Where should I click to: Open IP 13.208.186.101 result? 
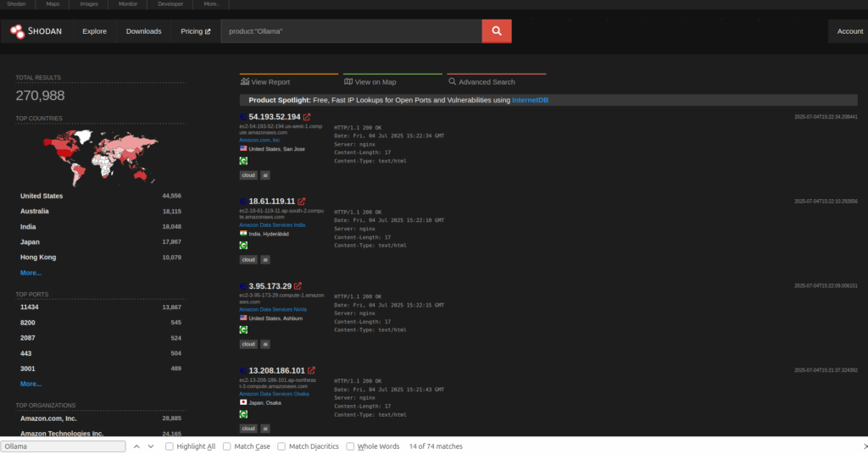tap(277, 370)
